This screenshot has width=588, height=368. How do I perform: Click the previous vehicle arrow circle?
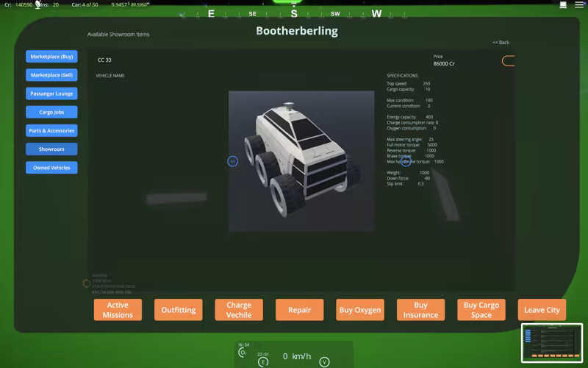[x=232, y=161]
